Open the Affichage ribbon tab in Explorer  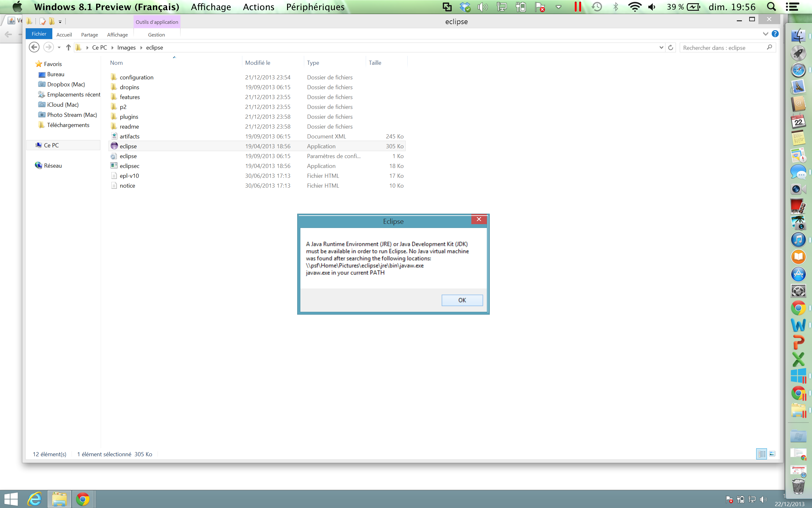(x=117, y=35)
